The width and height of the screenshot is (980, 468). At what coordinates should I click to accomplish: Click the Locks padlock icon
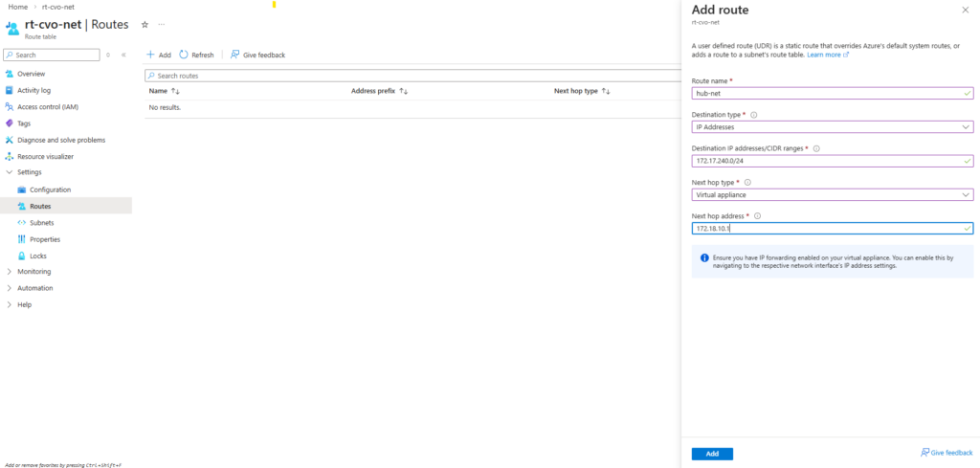point(21,256)
